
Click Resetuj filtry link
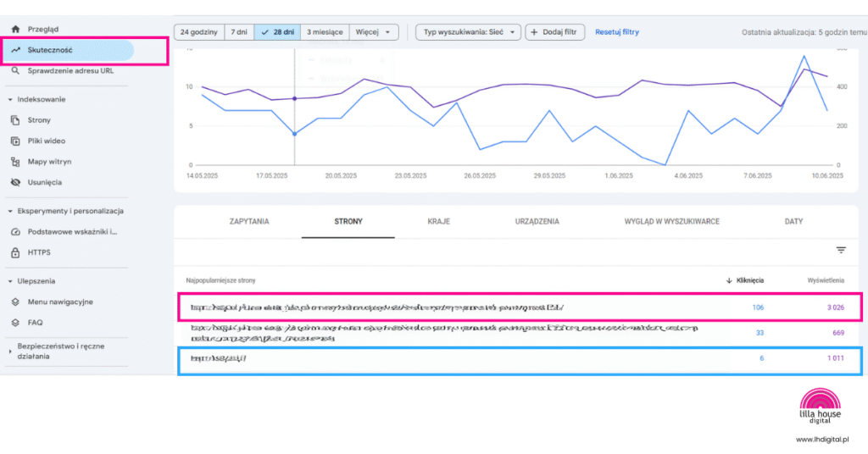[x=617, y=32]
